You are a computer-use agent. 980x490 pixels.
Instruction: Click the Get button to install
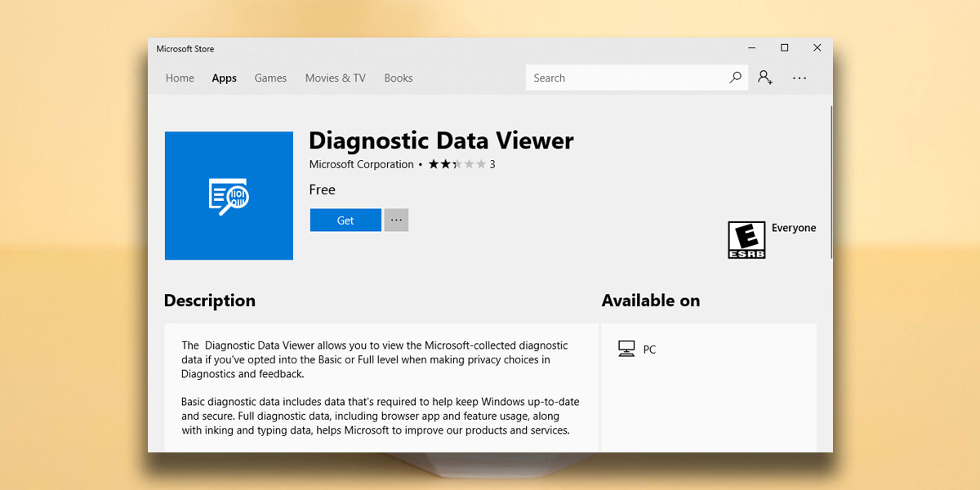(x=345, y=220)
